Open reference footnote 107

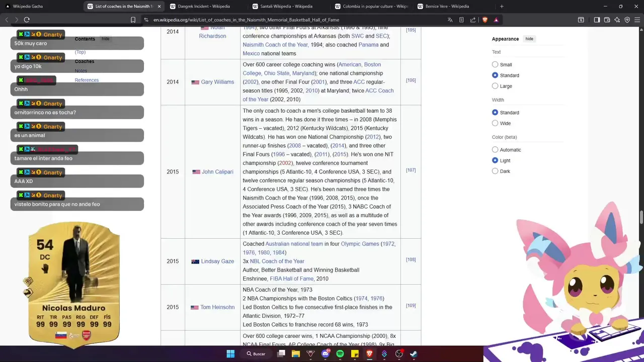pyautogui.click(x=411, y=170)
